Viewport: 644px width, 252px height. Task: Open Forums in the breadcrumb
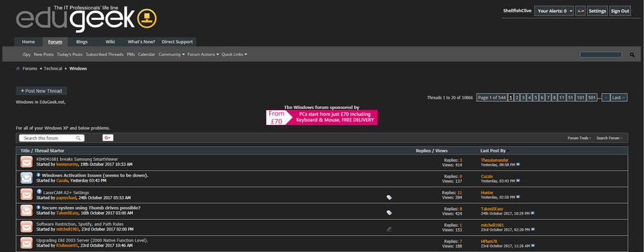(x=30, y=69)
